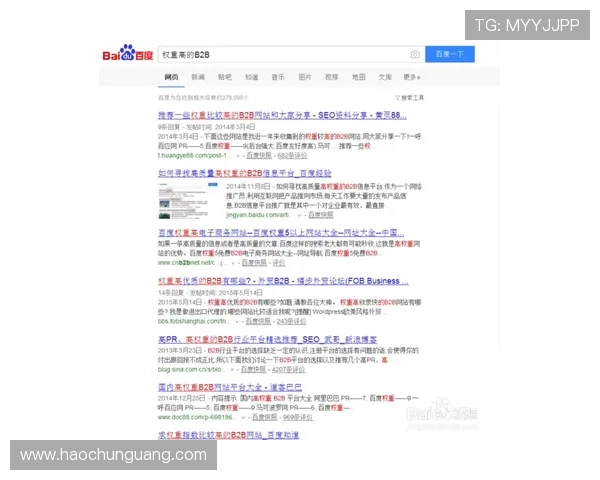Switch to the 视频 tab
The image size is (600, 480).
click(331, 77)
